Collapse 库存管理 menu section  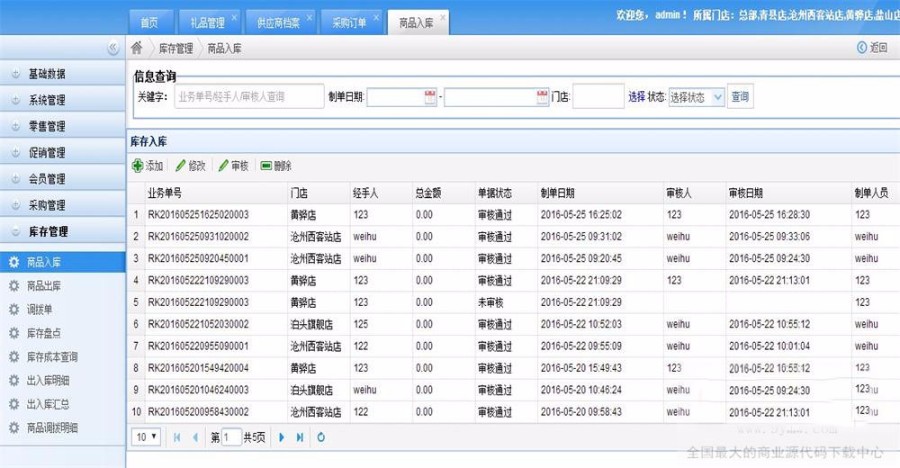(63, 231)
